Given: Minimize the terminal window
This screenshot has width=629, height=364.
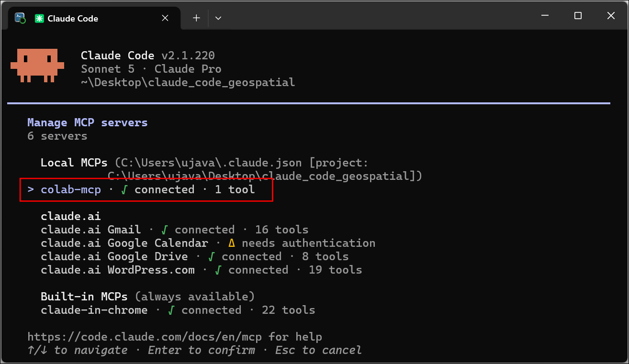Looking at the screenshot, I should (545, 16).
